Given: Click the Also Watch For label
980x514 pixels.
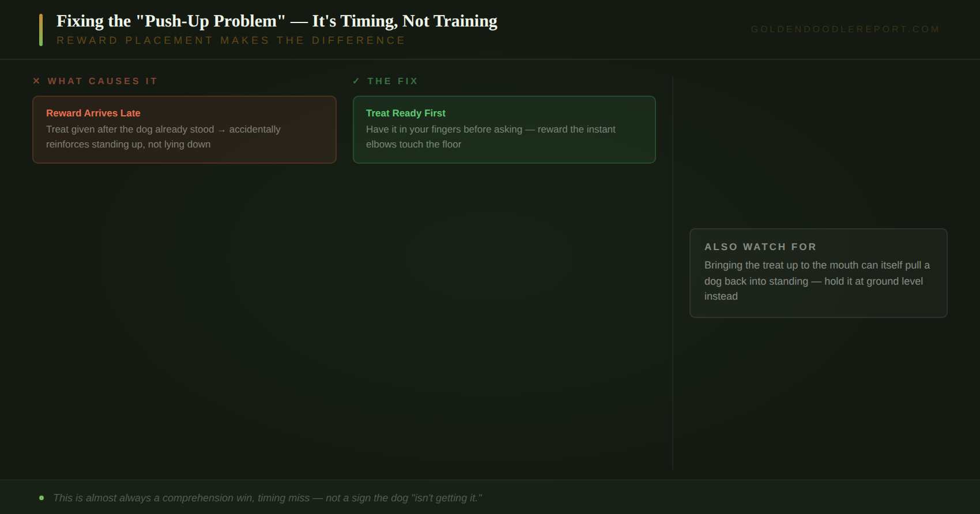Looking at the screenshot, I should coord(760,247).
